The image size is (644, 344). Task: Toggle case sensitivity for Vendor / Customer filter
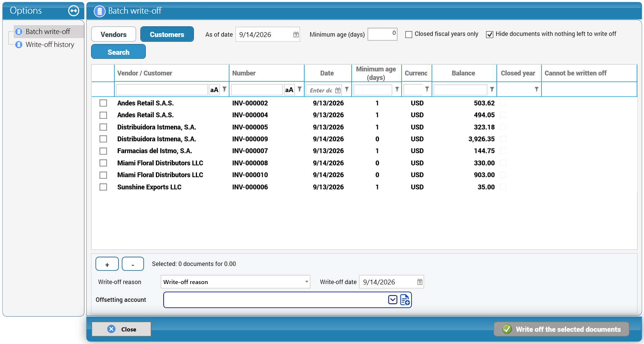214,90
